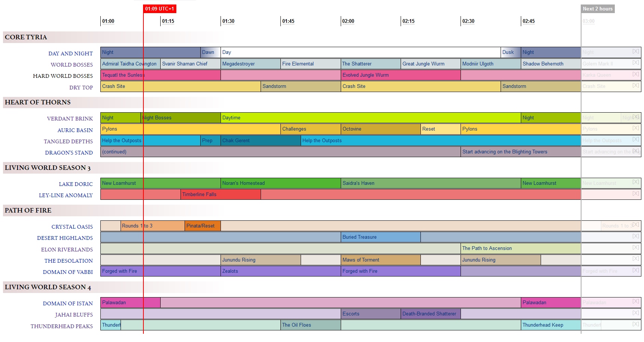This screenshot has height=342, width=644.
Task: Open the Tangled Depths row label
Action: 68,141
